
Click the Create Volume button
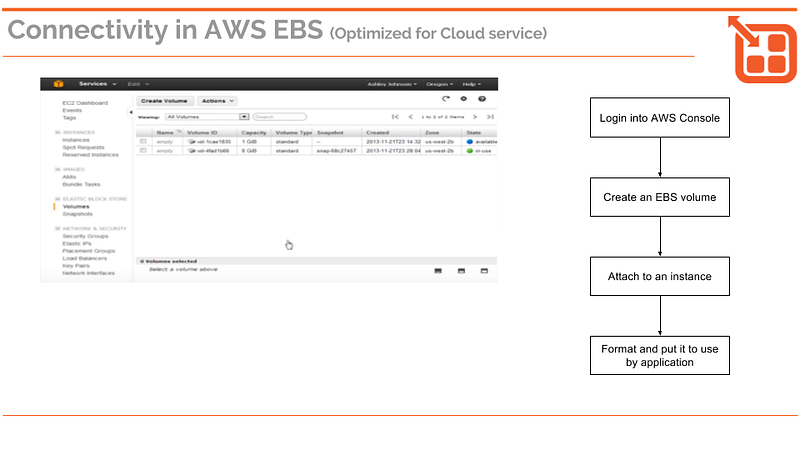coord(164,101)
